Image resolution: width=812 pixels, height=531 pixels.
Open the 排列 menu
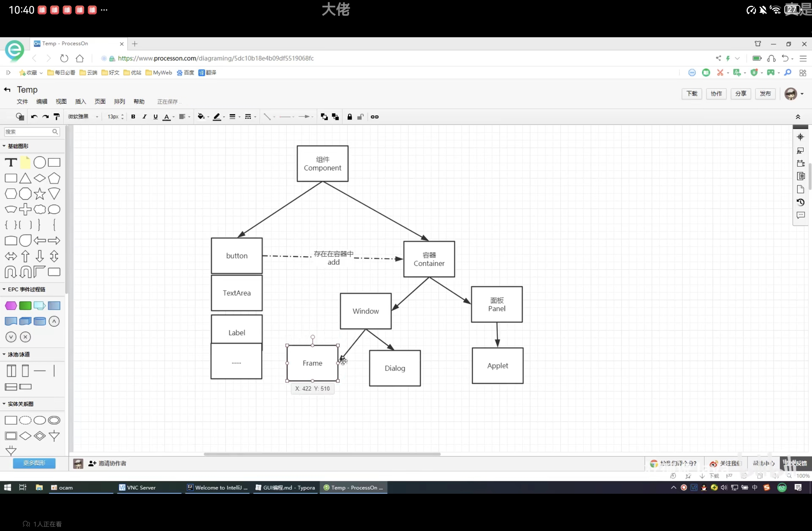[x=119, y=101]
